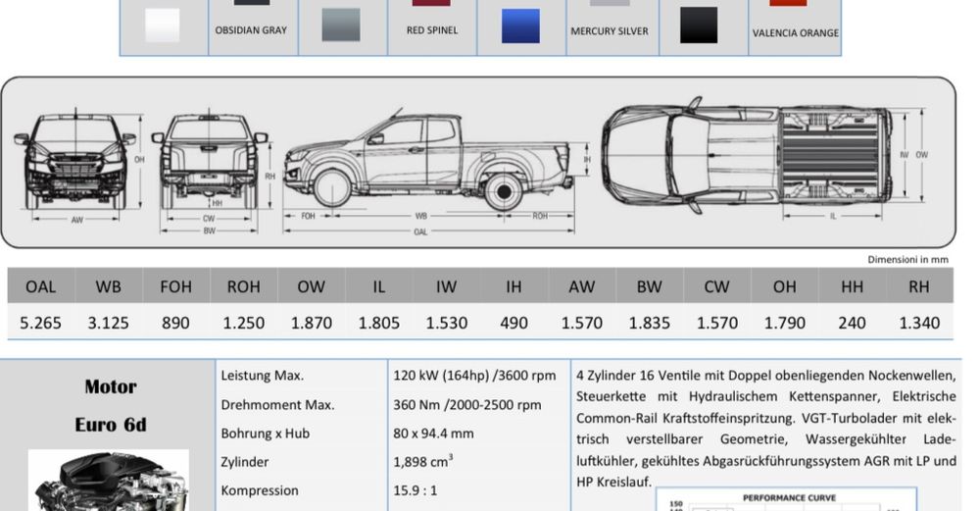Select the blue paint color swatch

coord(520,26)
